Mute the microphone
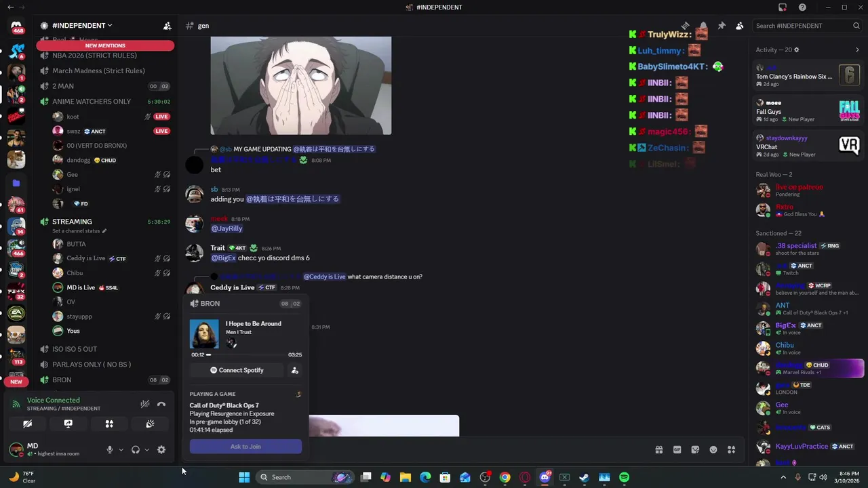868x488 pixels. [109, 449]
